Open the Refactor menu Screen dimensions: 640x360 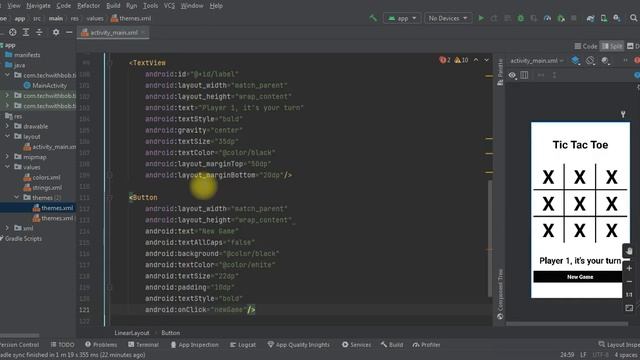coord(89,6)
